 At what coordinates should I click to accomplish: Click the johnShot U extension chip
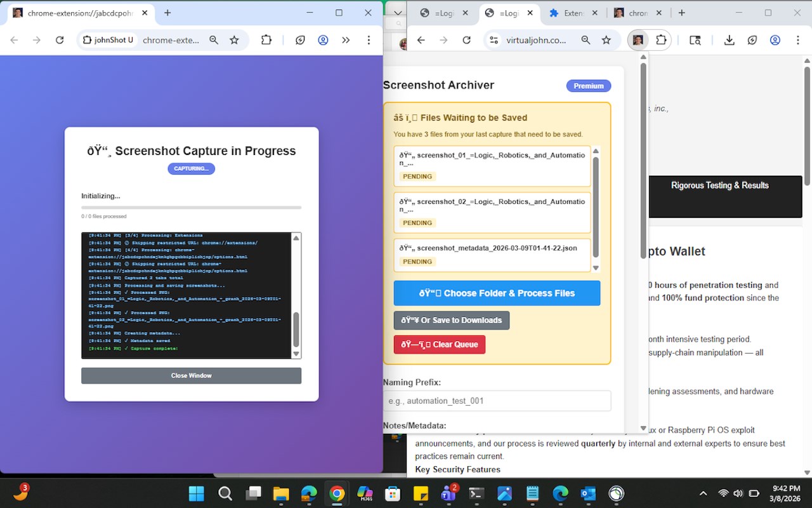[x=107, y=40]
